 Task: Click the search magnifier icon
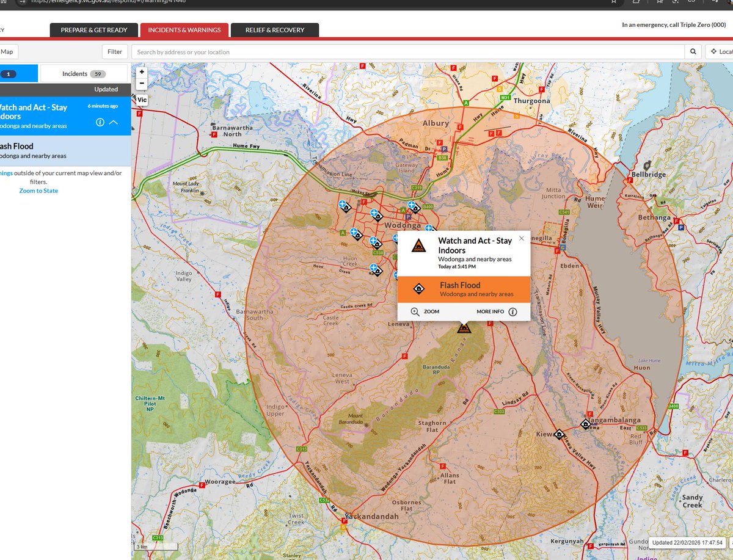(693, 52)
